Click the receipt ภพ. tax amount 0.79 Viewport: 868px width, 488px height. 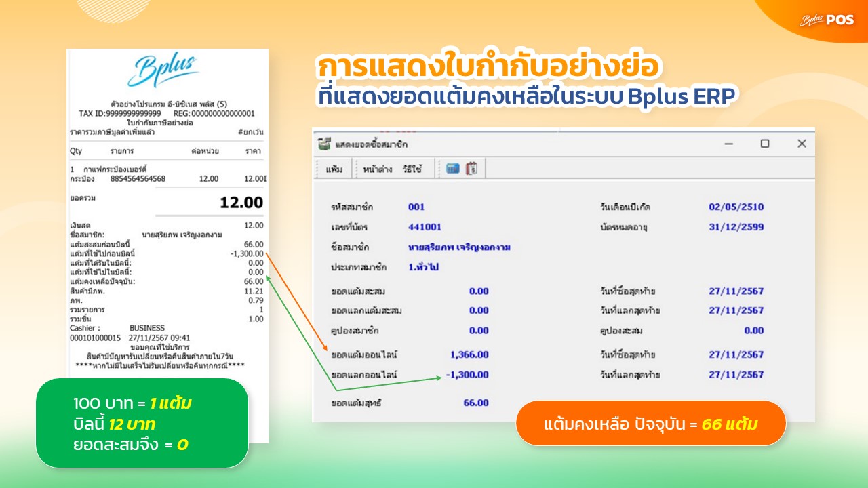coord(256,300)
